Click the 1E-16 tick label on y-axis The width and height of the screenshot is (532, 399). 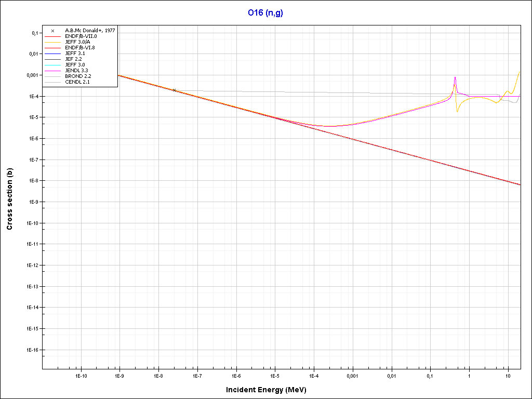pyautogui.click(x=31, y=350)
